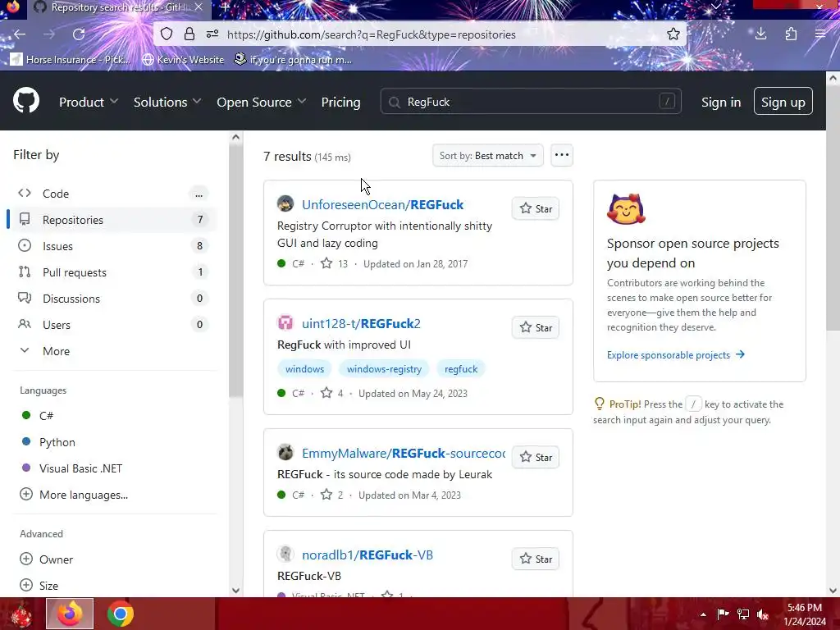Screen dimensions: 840x630
Task: Launch Firefox from the taskbar
Action: (x=70, y=614)
